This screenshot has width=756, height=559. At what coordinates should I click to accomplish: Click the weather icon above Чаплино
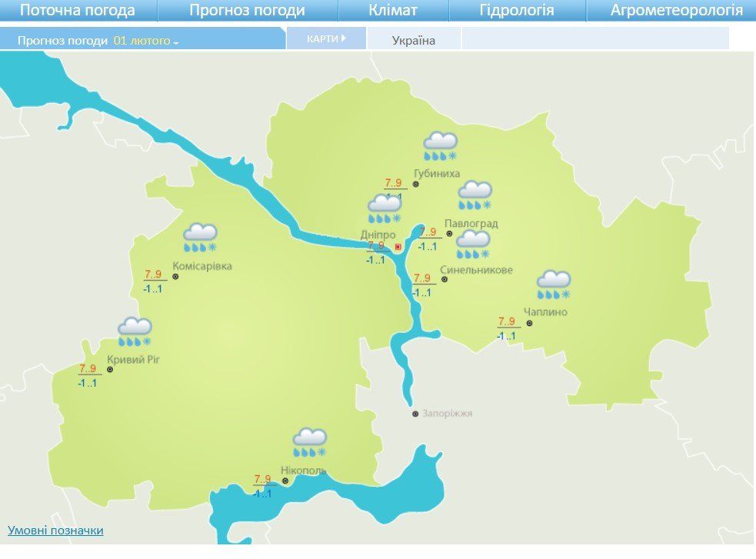point(553,284)
